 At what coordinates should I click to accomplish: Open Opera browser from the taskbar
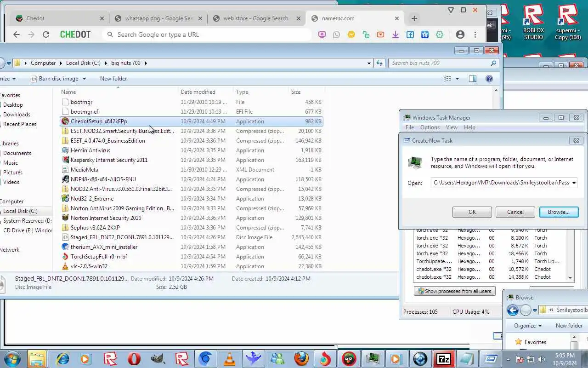[x=134, y=359]
